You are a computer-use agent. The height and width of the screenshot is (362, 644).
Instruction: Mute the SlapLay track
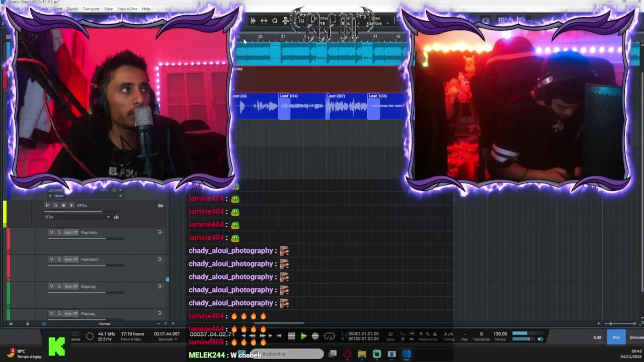point(51,286)
